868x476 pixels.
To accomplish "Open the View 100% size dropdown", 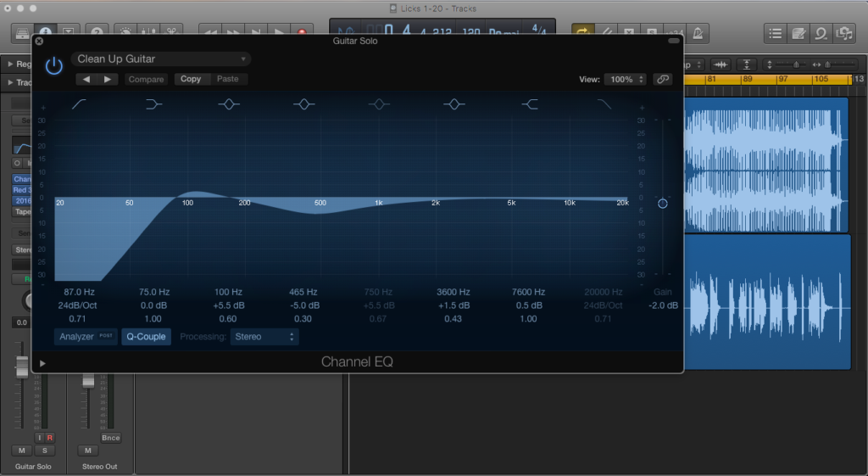I will tap(626, 79).
